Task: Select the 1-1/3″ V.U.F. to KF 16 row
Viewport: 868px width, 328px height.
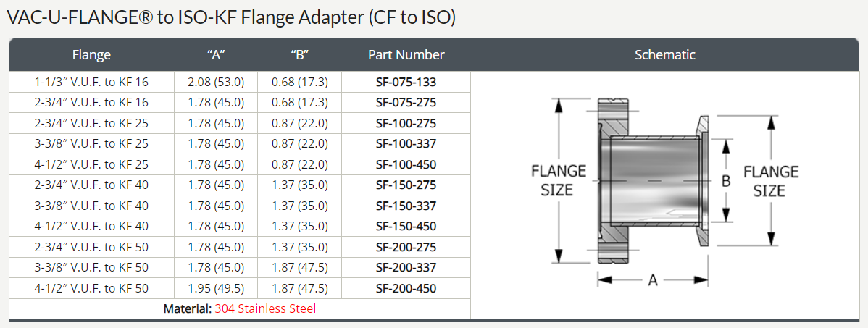Action: click(240, 82)
